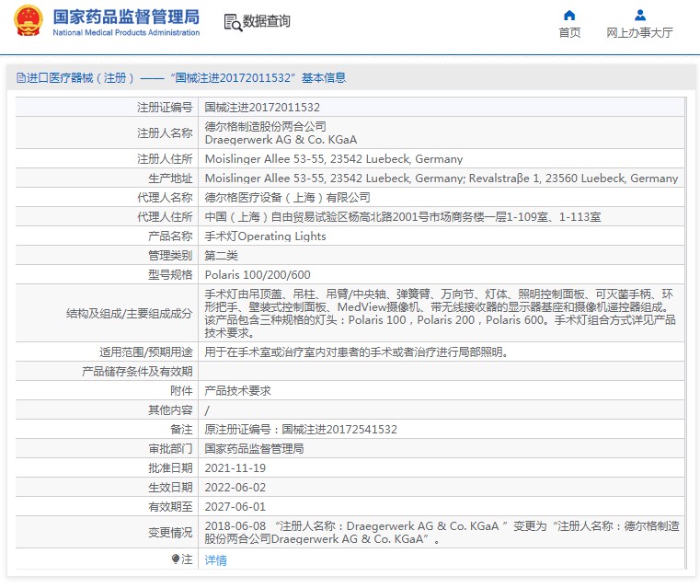Click the 进口医疗器械（注册）section heading
Image resolution: width=700 pixels, height=588 pixels.
(181, 78)
